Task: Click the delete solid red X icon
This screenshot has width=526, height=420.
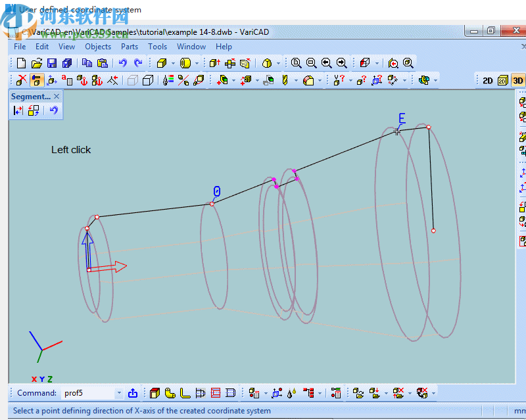Action: (22, 80)
